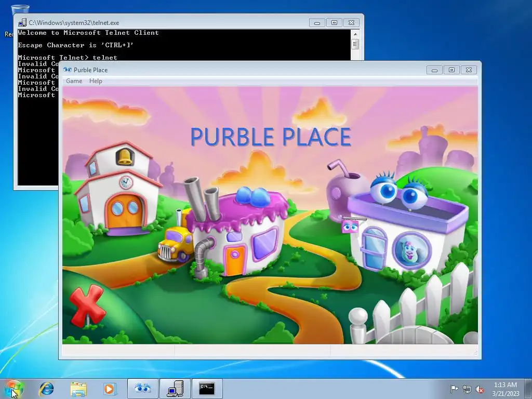Switch to Purble Place taskbar button

[142, 389]
